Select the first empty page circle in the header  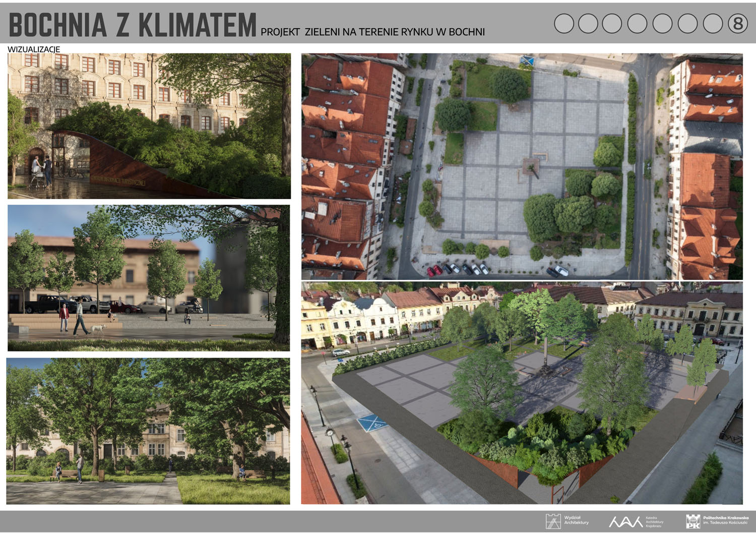(x=564, y=24)
